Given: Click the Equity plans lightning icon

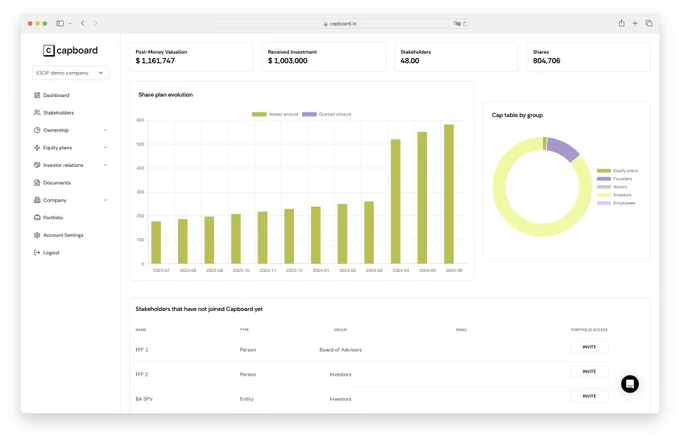Looking at the screenshot, I should click(37, 147).
